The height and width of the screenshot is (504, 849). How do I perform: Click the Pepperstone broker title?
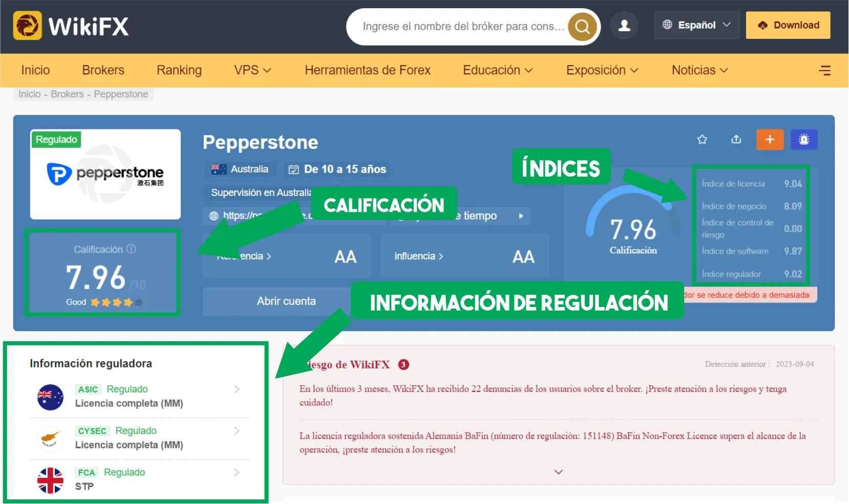(260, 142)
